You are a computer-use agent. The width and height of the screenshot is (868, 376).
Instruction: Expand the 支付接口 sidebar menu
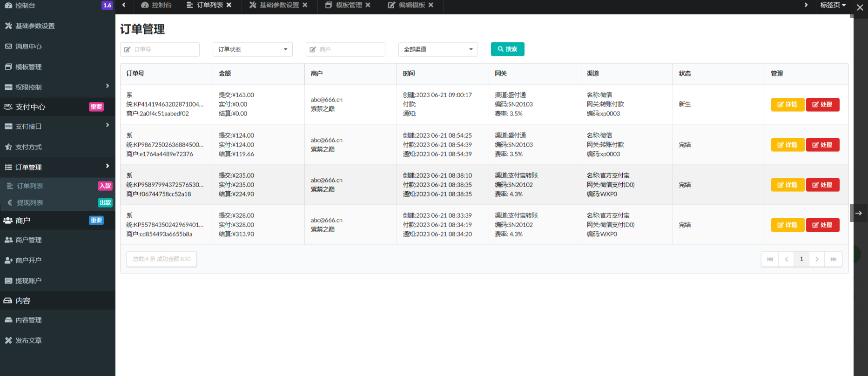click(58, 126)
